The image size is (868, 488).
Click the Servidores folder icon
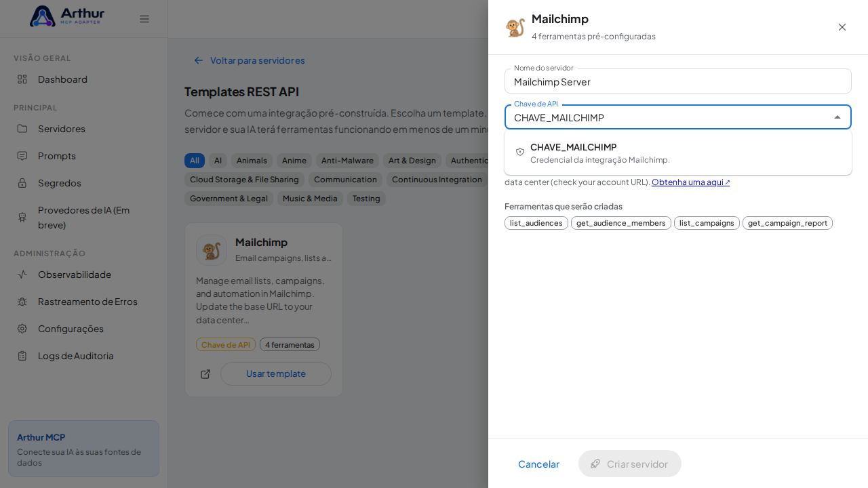click(x=22, y=129)
